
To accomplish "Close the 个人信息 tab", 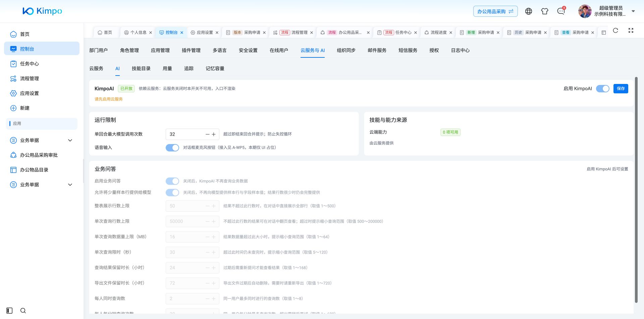I will [x=151, y=33].
